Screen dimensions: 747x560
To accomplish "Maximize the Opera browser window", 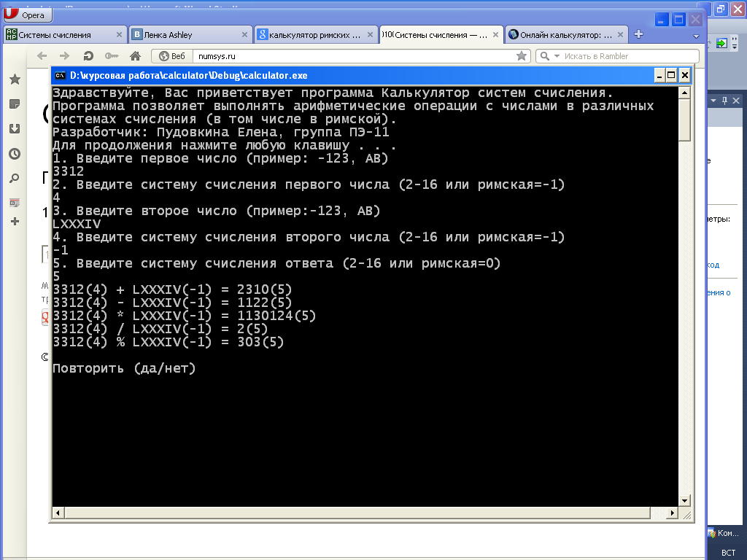I will (679, 20).
